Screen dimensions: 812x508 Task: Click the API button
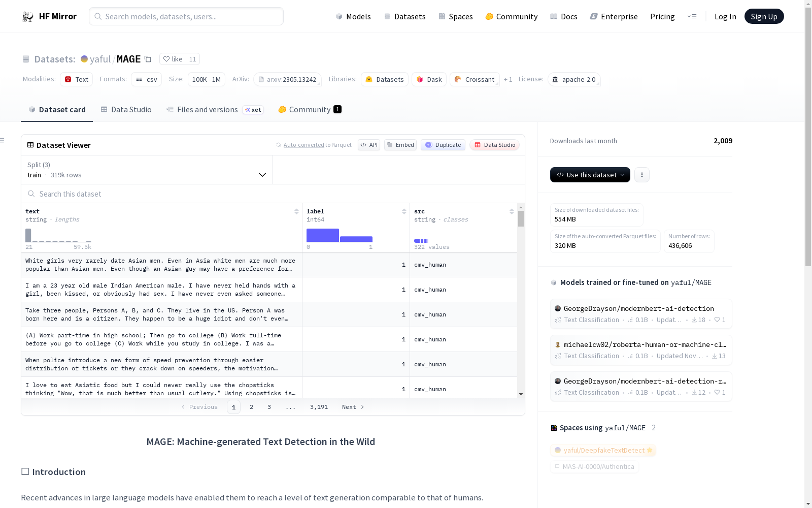click(x=369, y=145)
